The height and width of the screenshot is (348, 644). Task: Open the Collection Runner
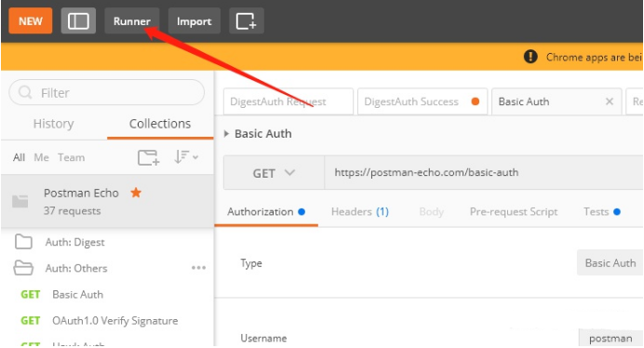[132, 21]
